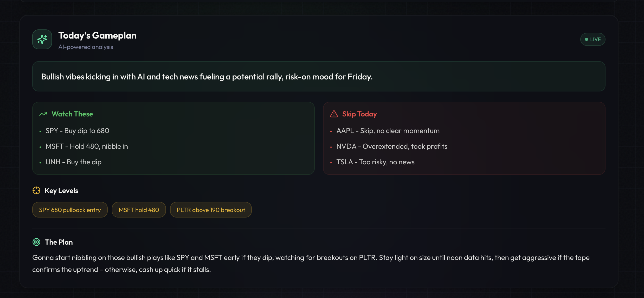This screenshot has height=298, width=644.
Task: Toggle the MSFT hold 480 watch item
Action: tap(87, 146)
